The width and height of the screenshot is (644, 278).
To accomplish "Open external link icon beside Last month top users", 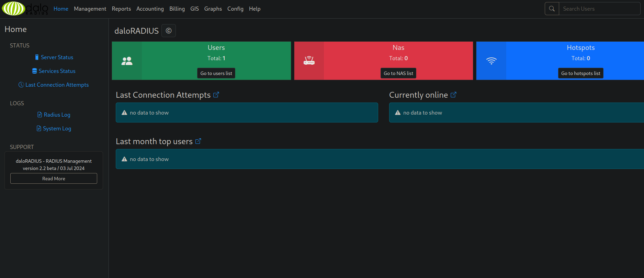I will 198,141.
